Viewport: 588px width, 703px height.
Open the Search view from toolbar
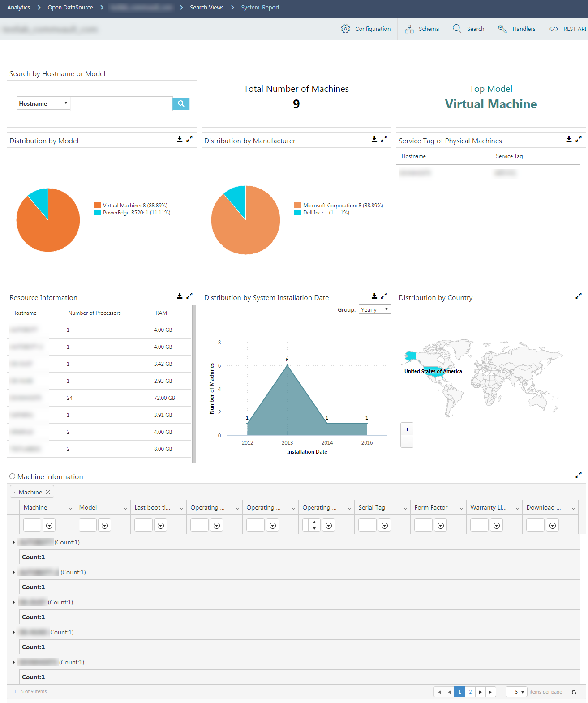click(468, 29)
